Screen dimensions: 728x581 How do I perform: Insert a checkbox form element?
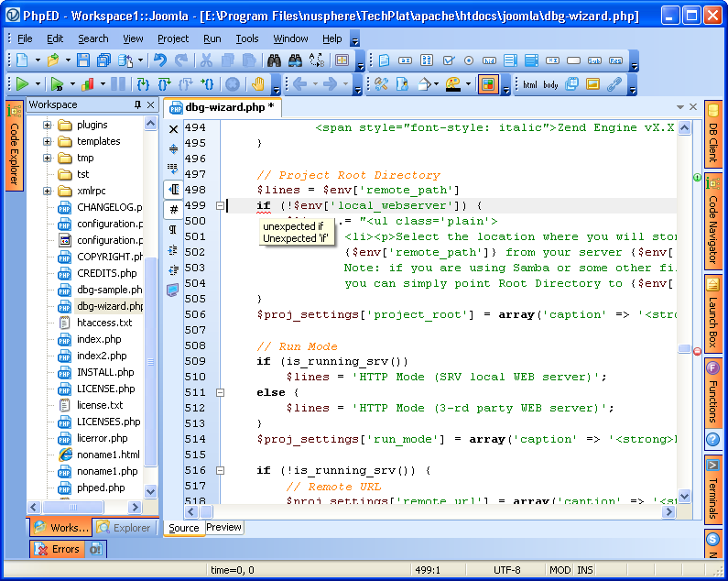click(x=448, y=60)
